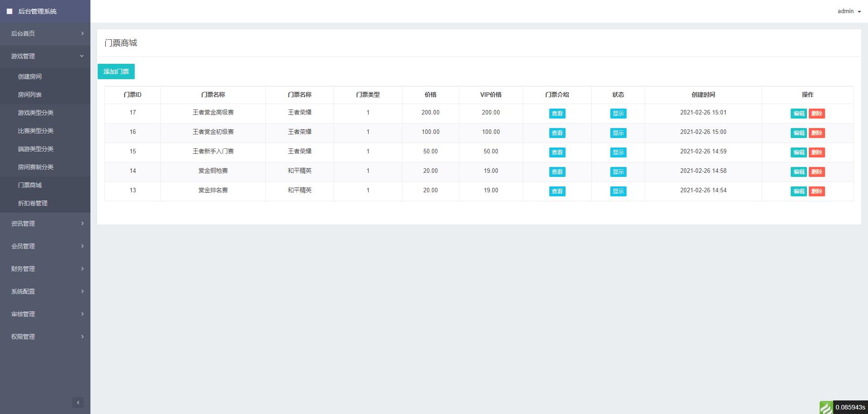Click the price 200.00 in 价格 column
This screenshot has height=414, width=868.
(x=430, y=112)
